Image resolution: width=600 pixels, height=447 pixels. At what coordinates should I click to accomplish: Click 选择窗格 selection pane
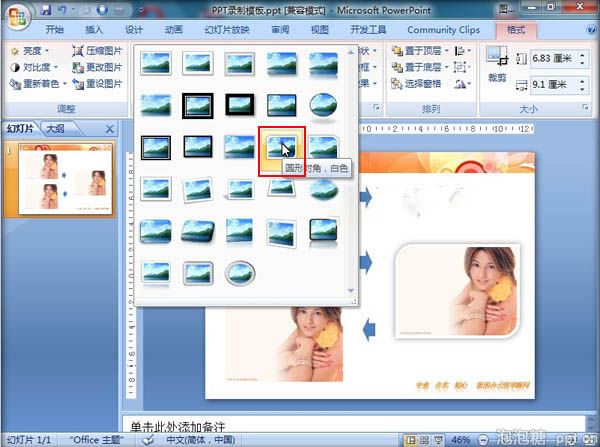click(x=416, y=83)
